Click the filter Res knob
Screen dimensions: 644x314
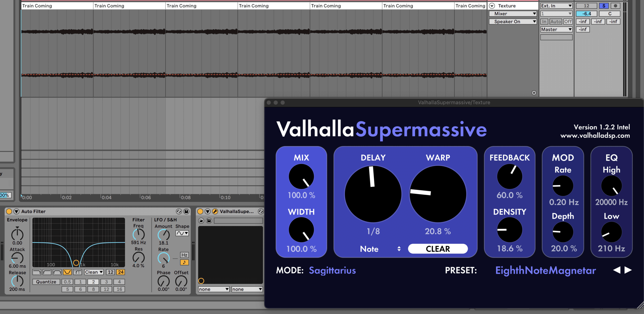pos(139,258)
